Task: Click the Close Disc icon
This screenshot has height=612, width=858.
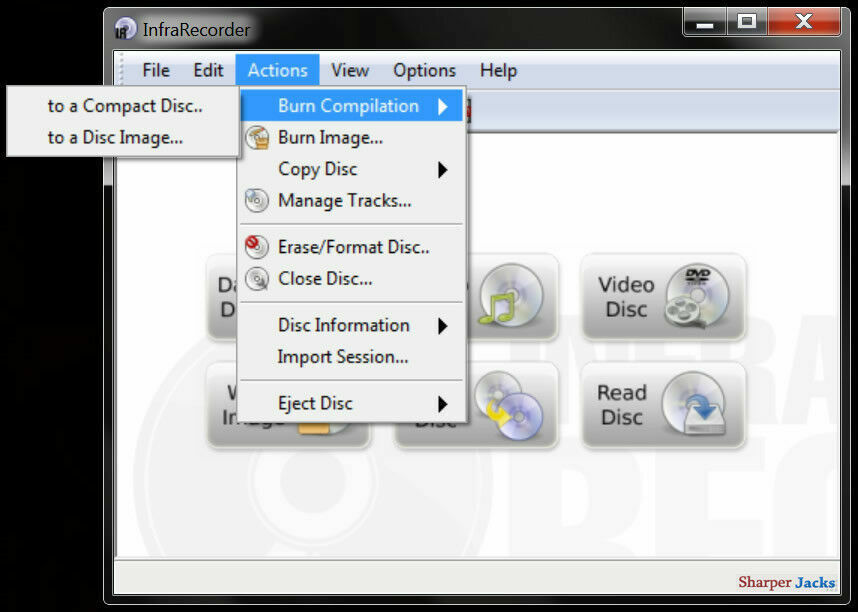Action: pos(256,279)
